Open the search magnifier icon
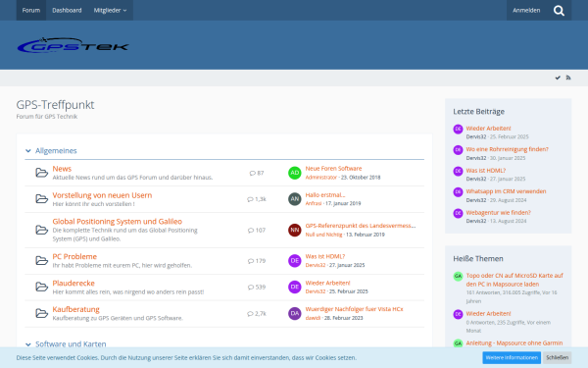 [559, 11]
